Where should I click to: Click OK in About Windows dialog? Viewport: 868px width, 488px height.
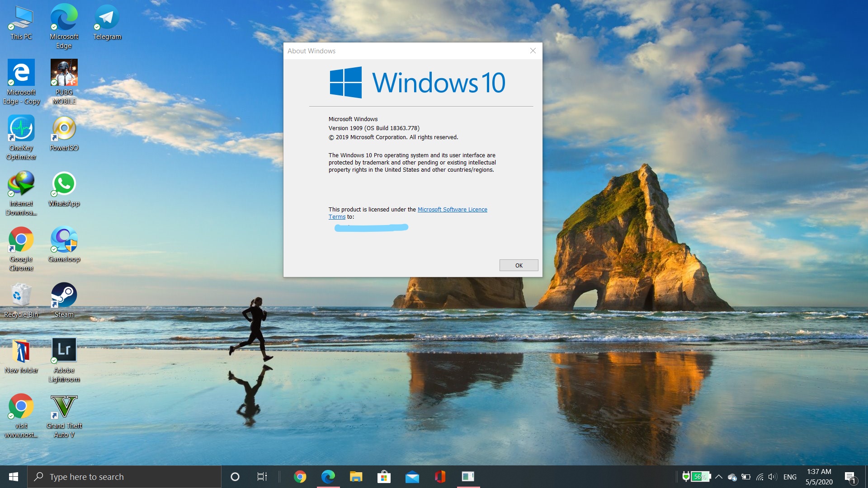pyautogui.click(x=519, y=265)
